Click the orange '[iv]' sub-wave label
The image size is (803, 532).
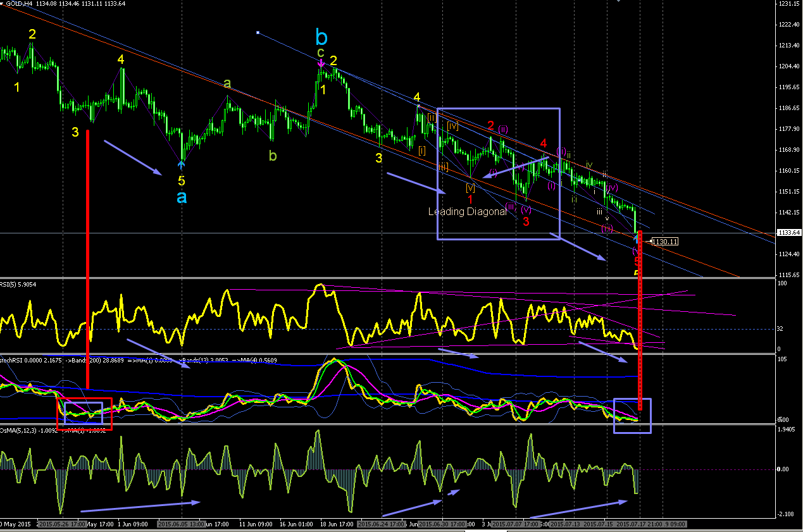452,126
